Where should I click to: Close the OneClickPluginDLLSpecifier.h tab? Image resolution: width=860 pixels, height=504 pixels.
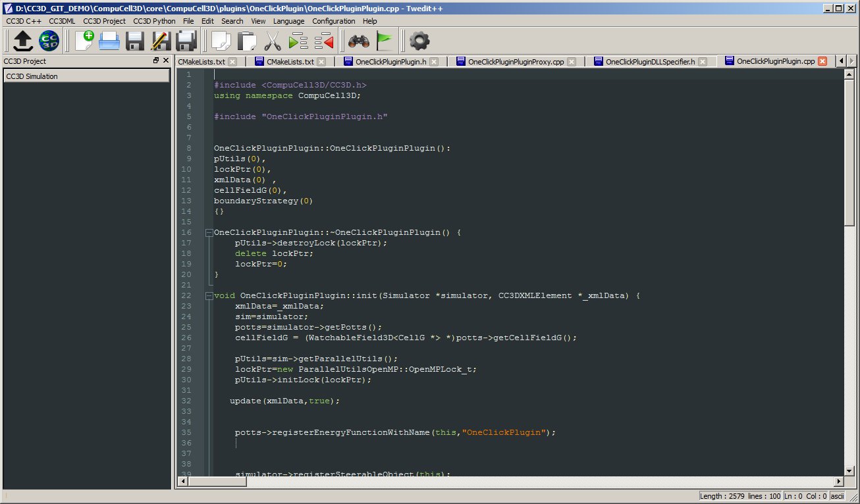pyautogui.click(x=703, y=62)
